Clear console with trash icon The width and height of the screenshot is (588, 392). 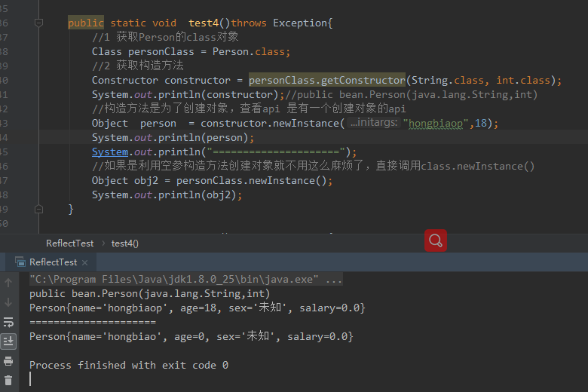pyautogui.click(x=8, y=381)
